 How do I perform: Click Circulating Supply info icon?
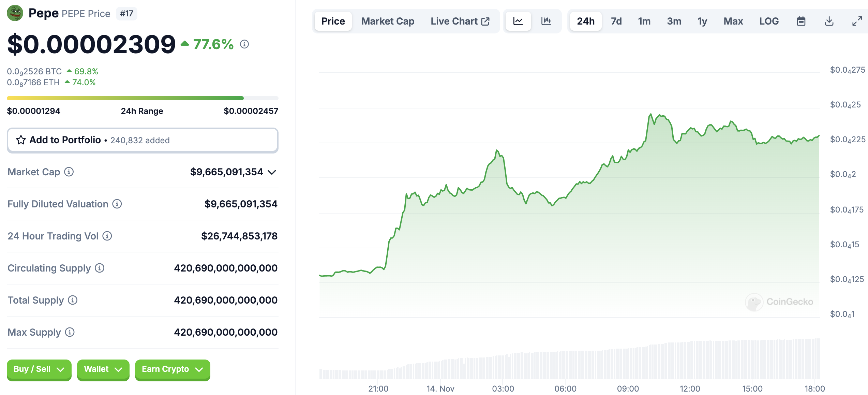tap(100, 268)
